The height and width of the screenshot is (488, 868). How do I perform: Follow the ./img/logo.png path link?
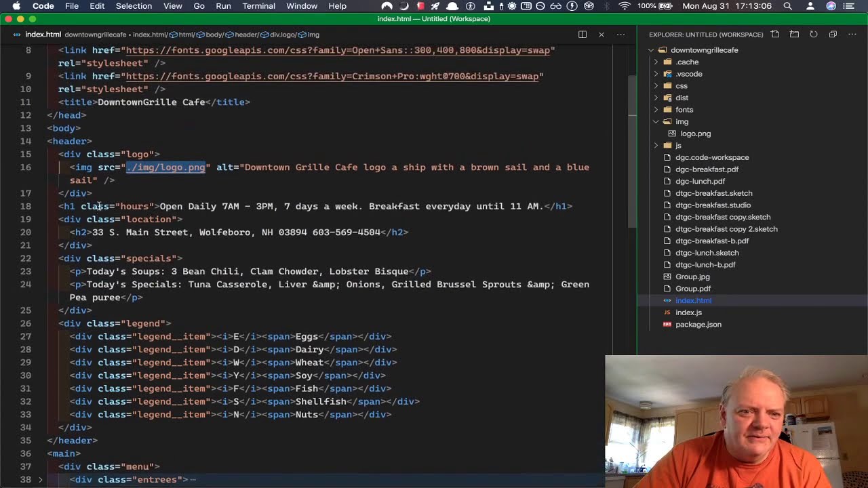[x=165, y=167]
